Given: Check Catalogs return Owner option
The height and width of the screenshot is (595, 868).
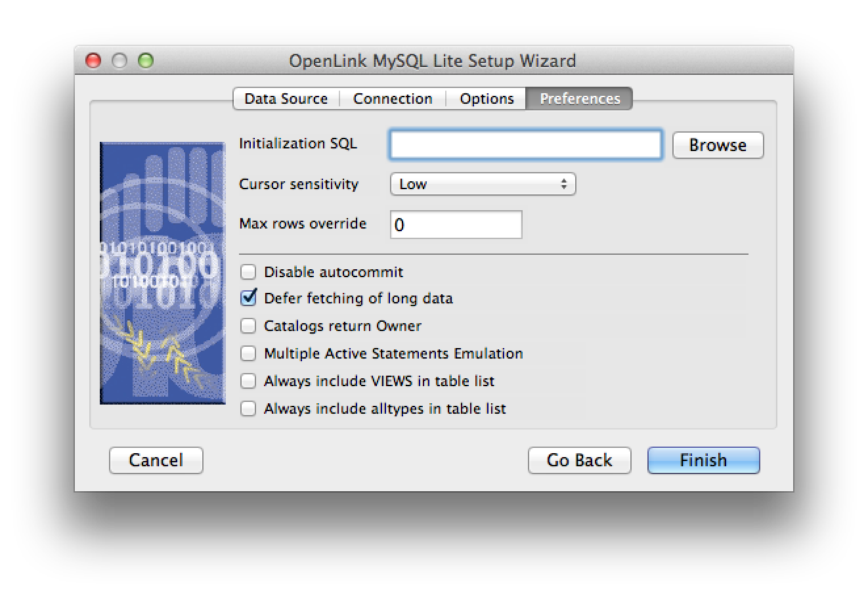Looking at the screenshot, I should point(248,326).
